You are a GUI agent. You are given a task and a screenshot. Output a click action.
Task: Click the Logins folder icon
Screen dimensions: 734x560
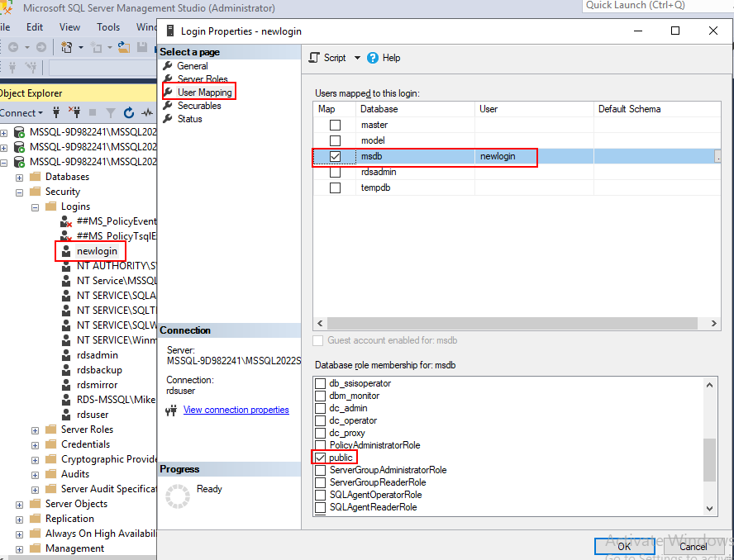click(x=51, y=206)
